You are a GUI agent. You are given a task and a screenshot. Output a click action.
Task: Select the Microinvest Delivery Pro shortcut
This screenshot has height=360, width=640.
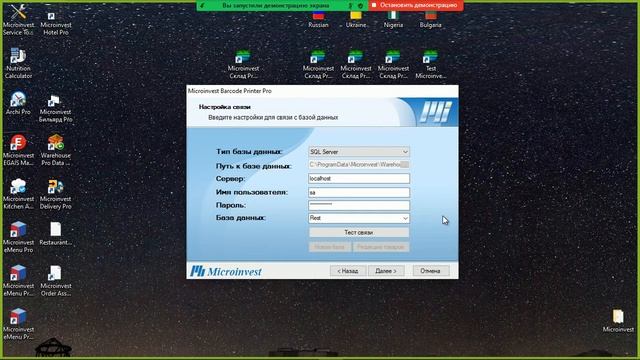pyautogui.click(x=56, y=194)
